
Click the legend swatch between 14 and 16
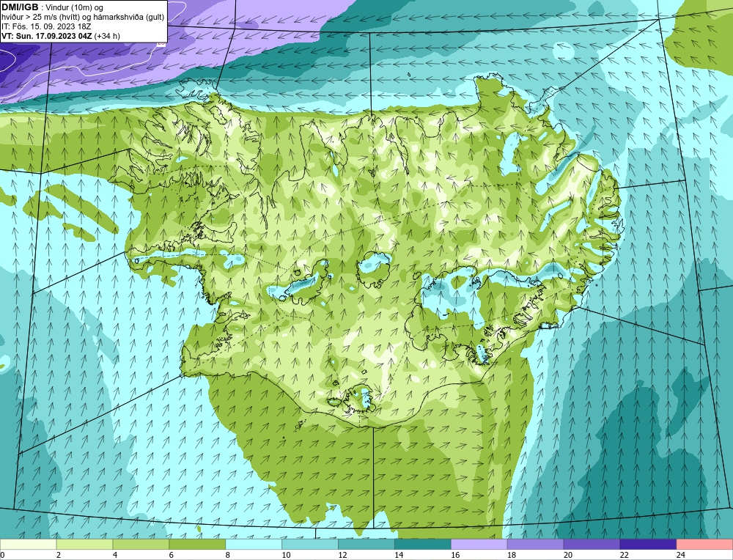pyautogui.click(x=423, y=544)
